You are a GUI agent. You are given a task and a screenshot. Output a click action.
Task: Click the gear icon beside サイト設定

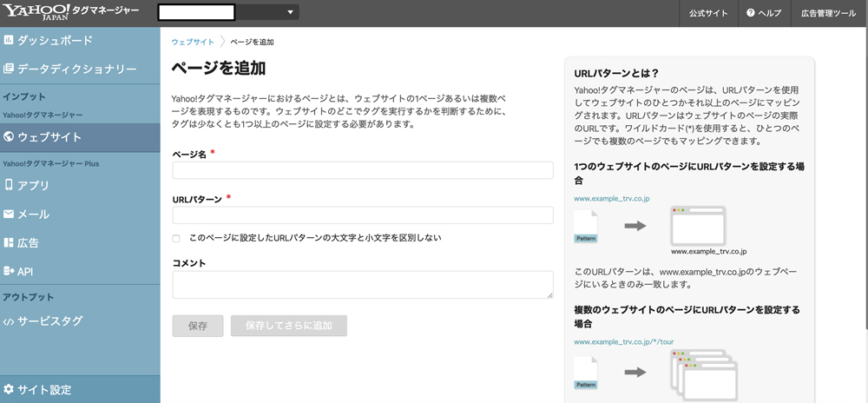click(x=9, y=389)
